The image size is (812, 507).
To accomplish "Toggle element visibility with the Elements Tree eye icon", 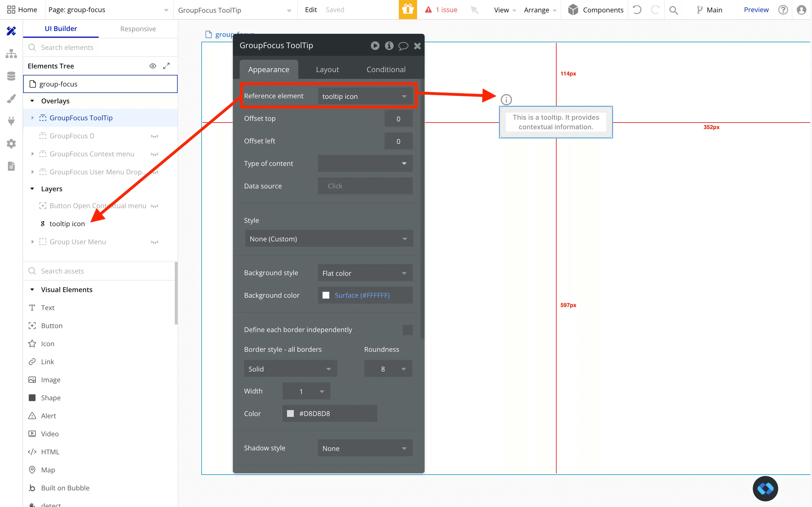I will click(x=153, y=66).
